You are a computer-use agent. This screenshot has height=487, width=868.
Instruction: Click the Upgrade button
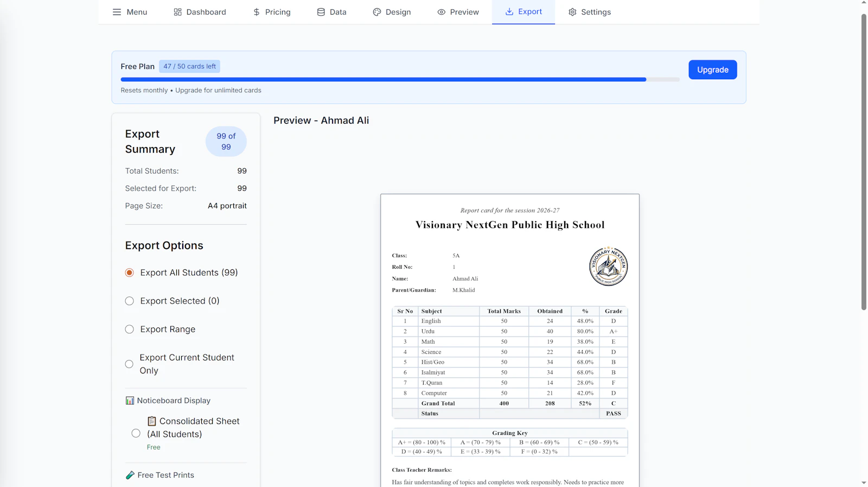(x=712, y=69)
